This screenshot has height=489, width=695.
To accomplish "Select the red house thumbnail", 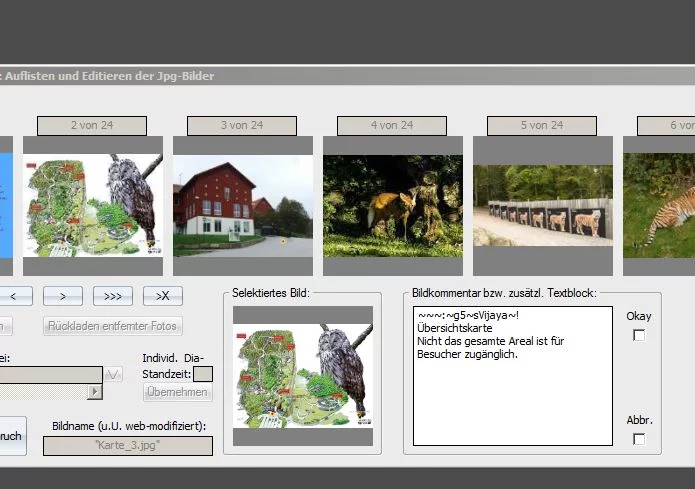I will point(243,206).
